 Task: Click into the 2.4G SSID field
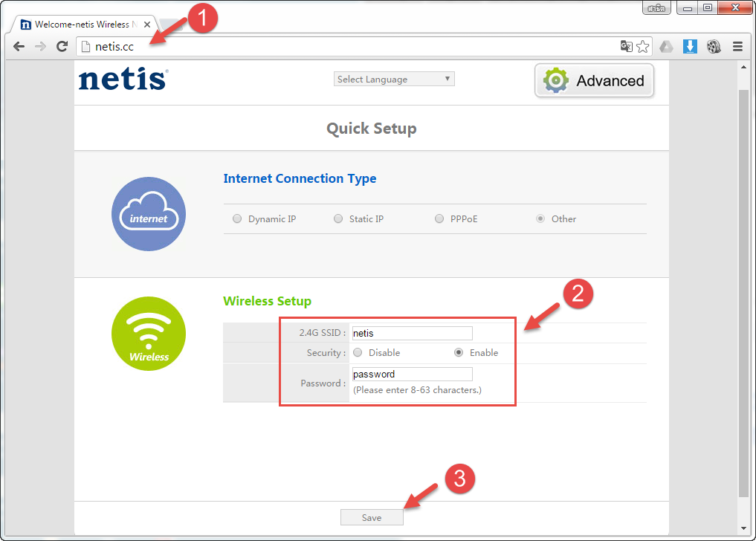coord(413,333)
